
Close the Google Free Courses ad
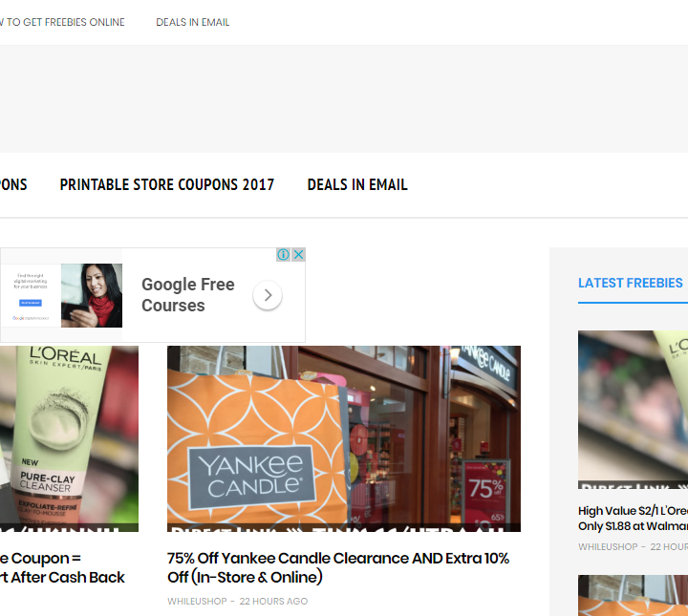pos(298,255)
